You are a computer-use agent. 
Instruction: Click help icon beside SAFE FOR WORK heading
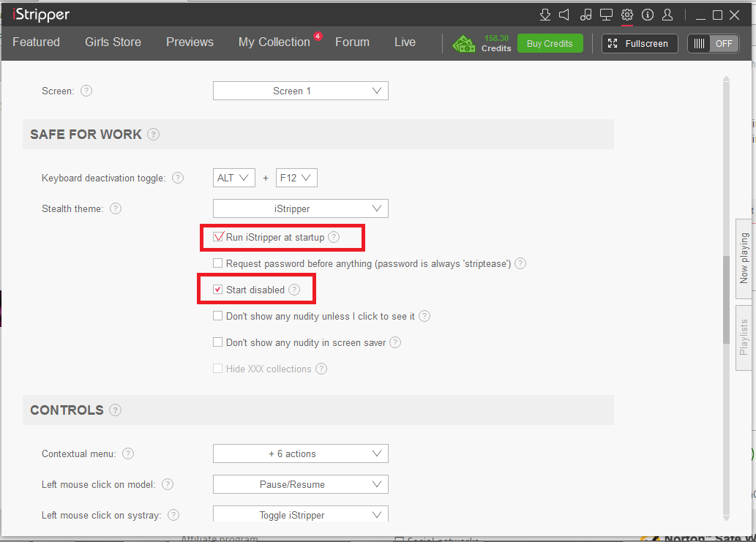tap(153, 135)
